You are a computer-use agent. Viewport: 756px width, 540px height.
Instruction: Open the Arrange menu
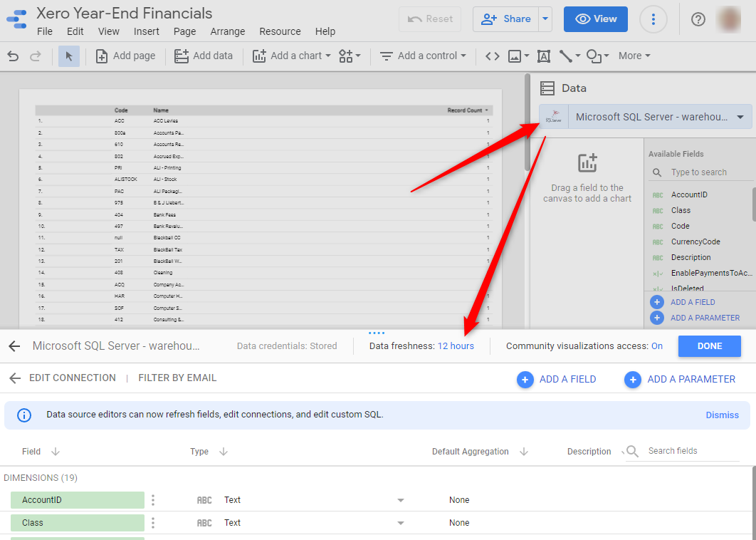(x=228, y=31)
